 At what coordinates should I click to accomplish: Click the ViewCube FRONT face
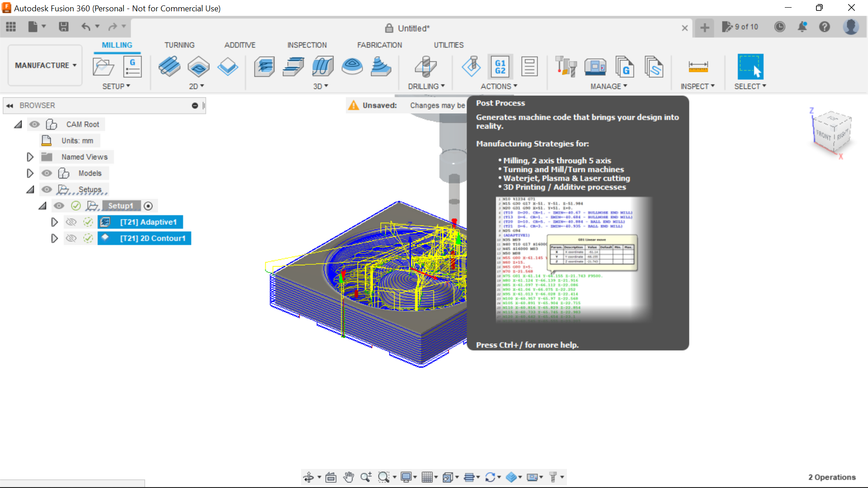[823, 136]
